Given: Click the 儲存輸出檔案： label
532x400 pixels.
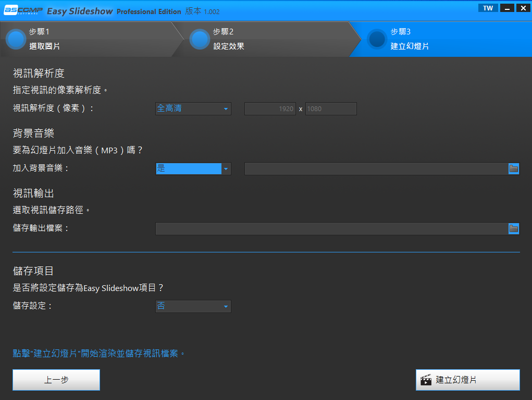Looking at the screenshot, I should click(x=41, y=228).
